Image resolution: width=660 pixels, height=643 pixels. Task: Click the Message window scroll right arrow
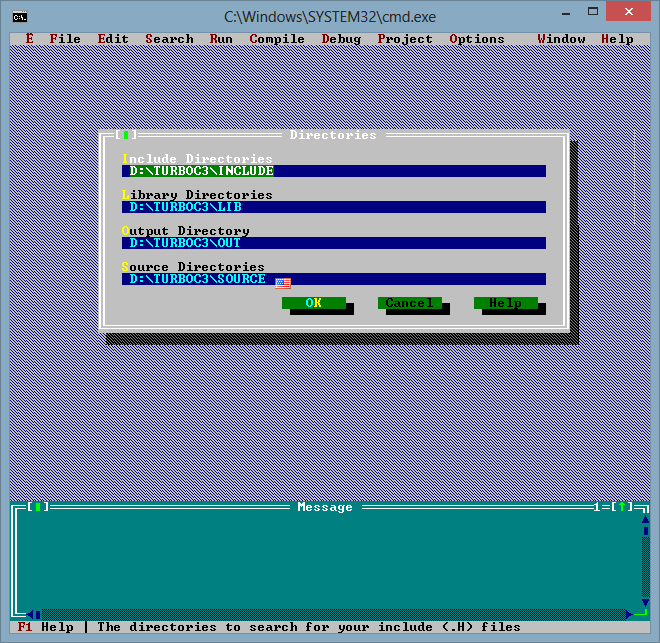[x=630, y=615]
